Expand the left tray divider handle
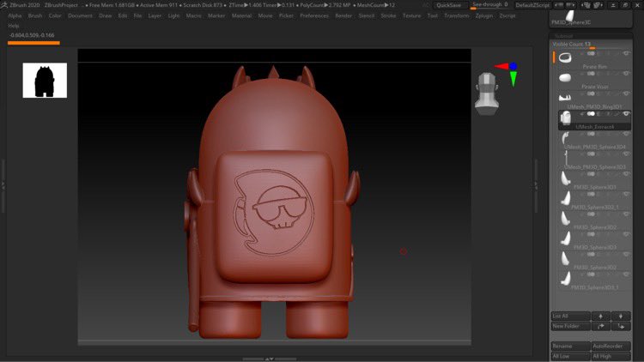 pyautogui.click(x=3, y=185)
